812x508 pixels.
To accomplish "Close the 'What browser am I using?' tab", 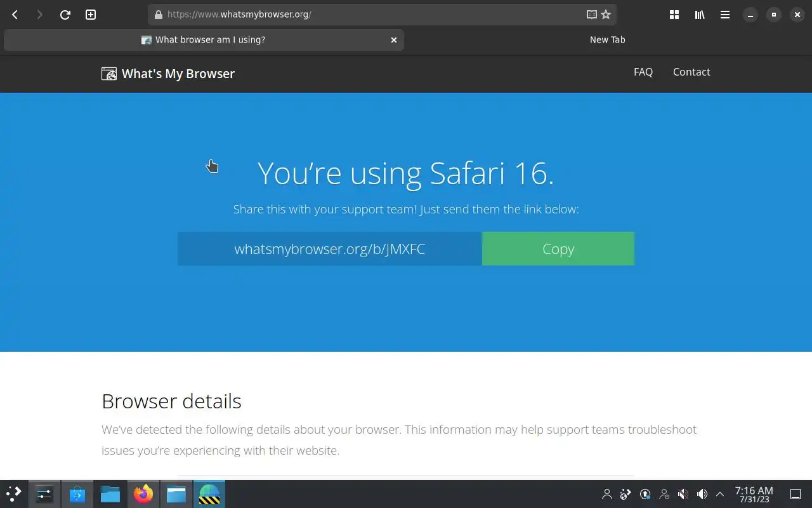I will [394, 40].
